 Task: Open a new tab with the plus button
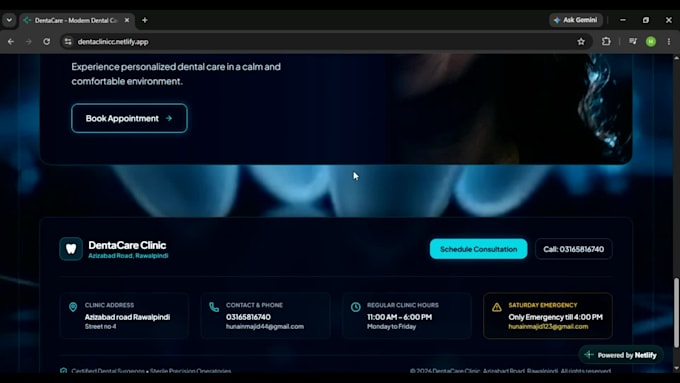[145, 20]
